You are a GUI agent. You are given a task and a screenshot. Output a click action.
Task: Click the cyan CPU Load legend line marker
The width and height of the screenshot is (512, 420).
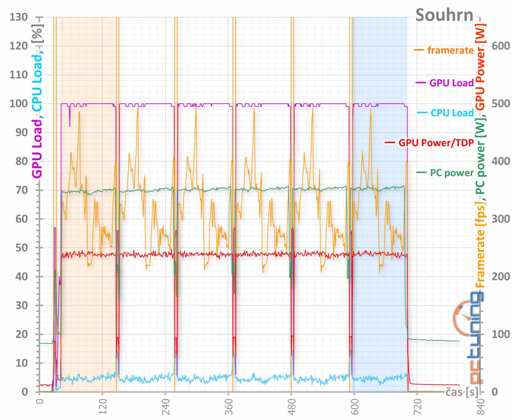coord(422,113)
